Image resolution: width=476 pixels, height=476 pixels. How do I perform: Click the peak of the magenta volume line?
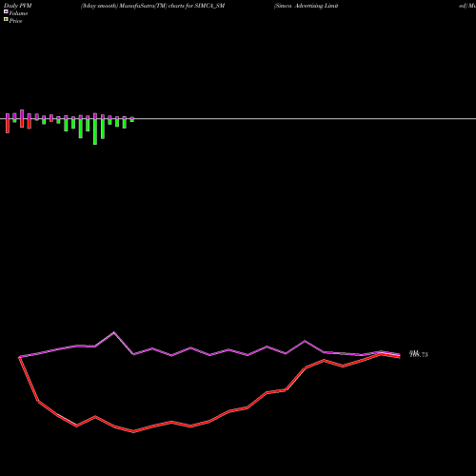pos(114,332)
